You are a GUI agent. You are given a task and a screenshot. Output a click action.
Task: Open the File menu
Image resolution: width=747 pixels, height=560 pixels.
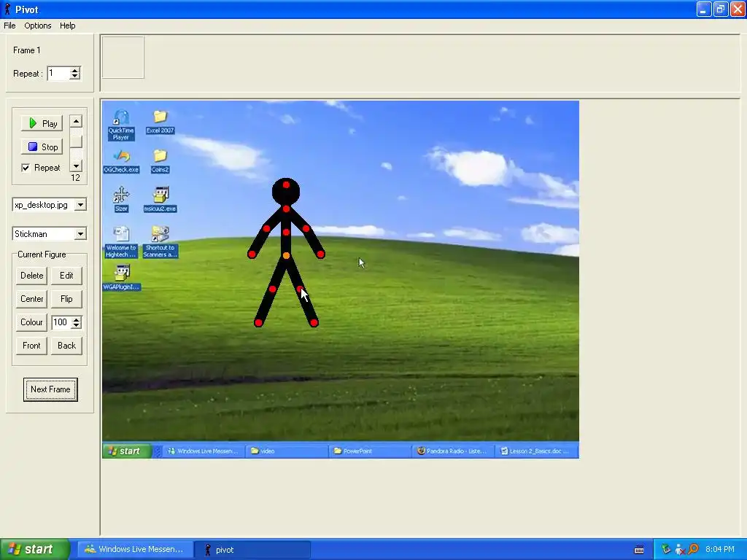pos(9,26)
